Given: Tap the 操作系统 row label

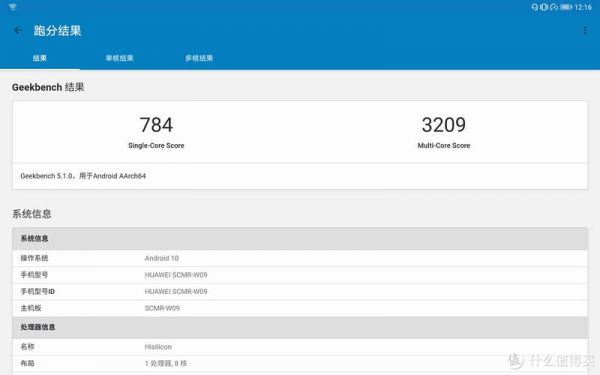Looking at the screenshot, I should click(34, 258).
